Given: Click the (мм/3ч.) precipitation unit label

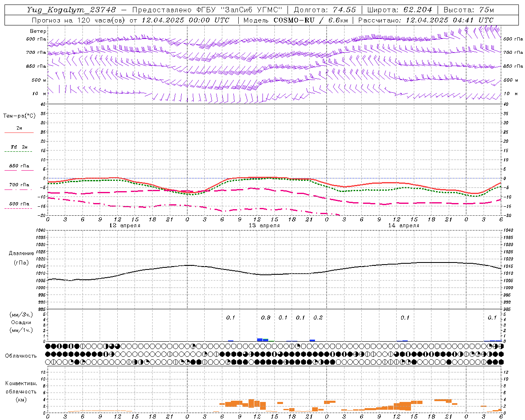Looking at the screenshot, I should click(x=21, y=315).
